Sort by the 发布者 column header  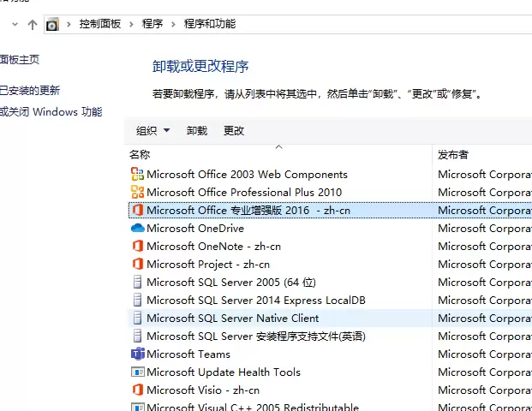pos(453,155)
